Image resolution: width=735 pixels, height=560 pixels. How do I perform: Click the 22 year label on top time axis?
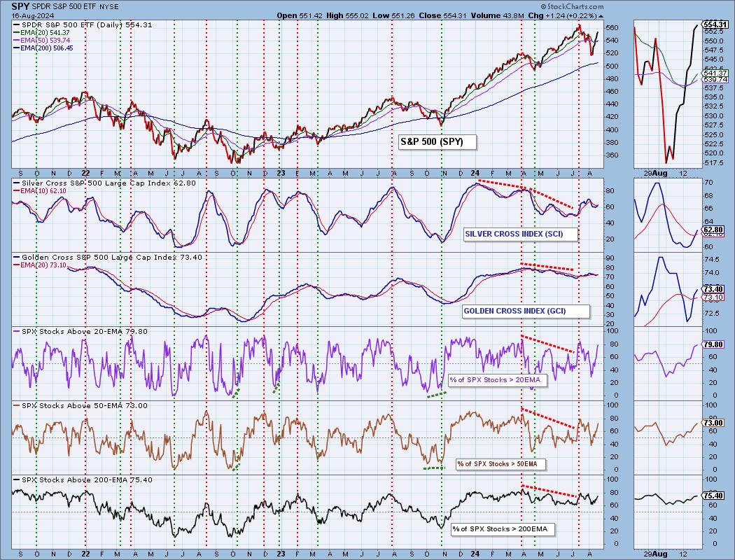point(85,173)
